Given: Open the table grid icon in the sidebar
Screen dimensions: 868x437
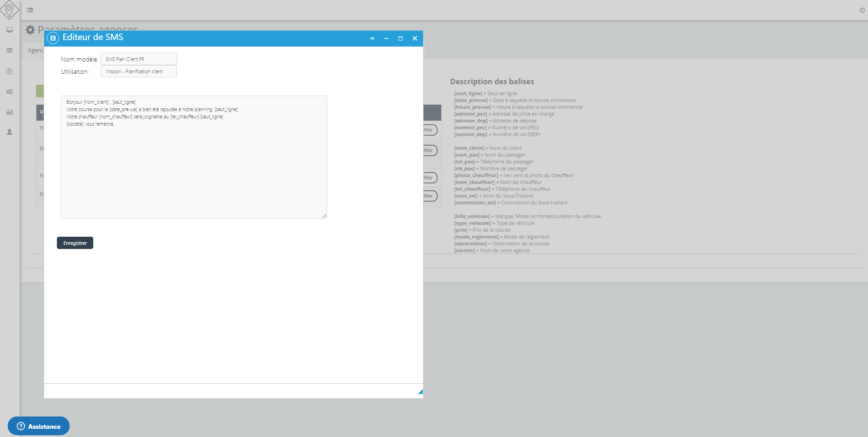Looking at the screenshot, I should (10, 51).
